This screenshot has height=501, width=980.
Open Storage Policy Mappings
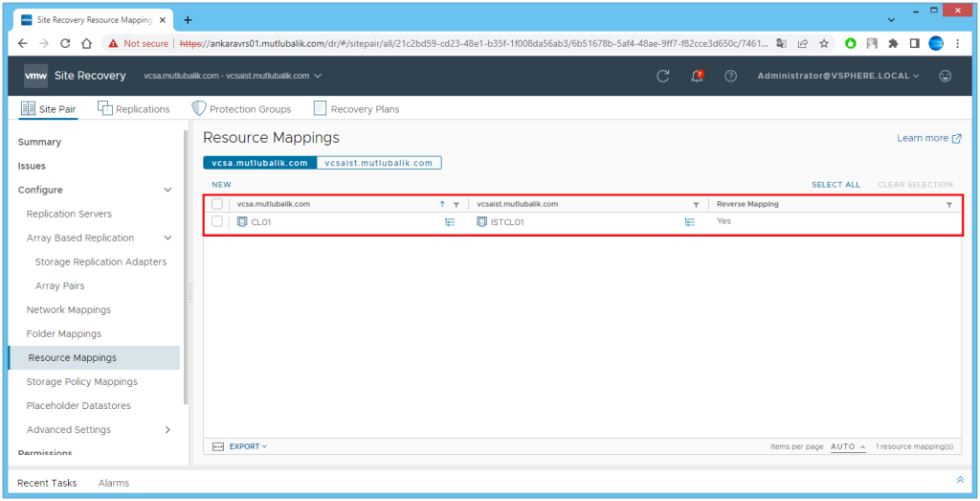(x=82, y=381)
